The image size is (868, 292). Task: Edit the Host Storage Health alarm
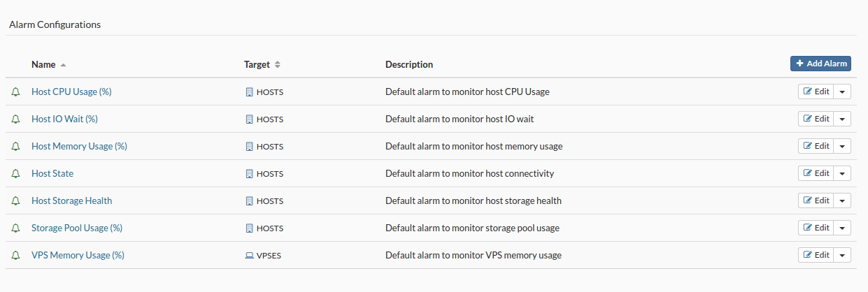click(x=816, y=200)
